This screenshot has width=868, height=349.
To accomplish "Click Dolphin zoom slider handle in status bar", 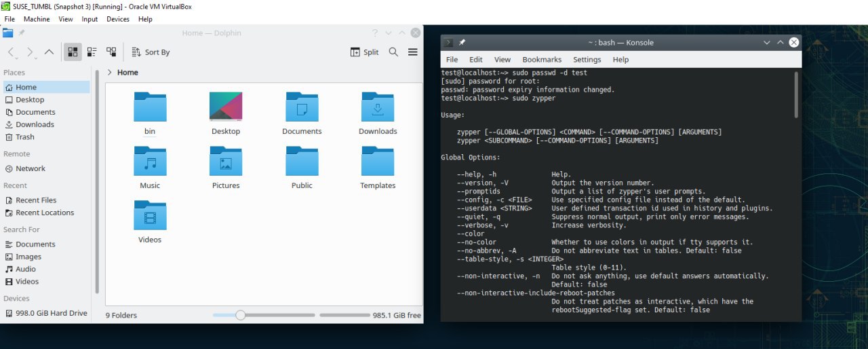I will click(240, 315).
